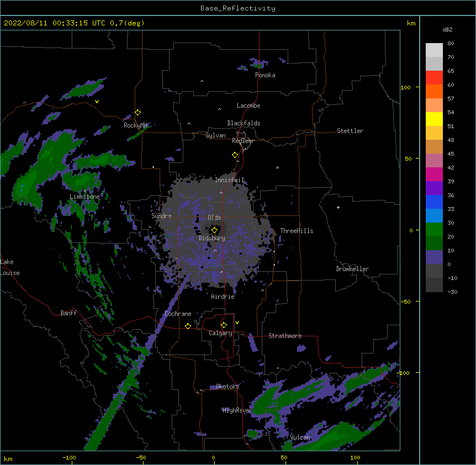The image size is (476, 465).
Task: Choose the bright green 30-20 dBZ swatch
Action: coord(434,230)
